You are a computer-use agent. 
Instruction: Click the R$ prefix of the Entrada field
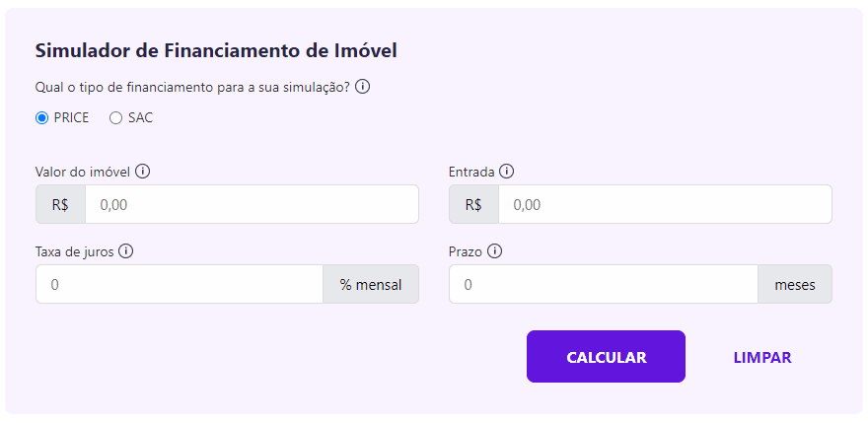(473, 205)
